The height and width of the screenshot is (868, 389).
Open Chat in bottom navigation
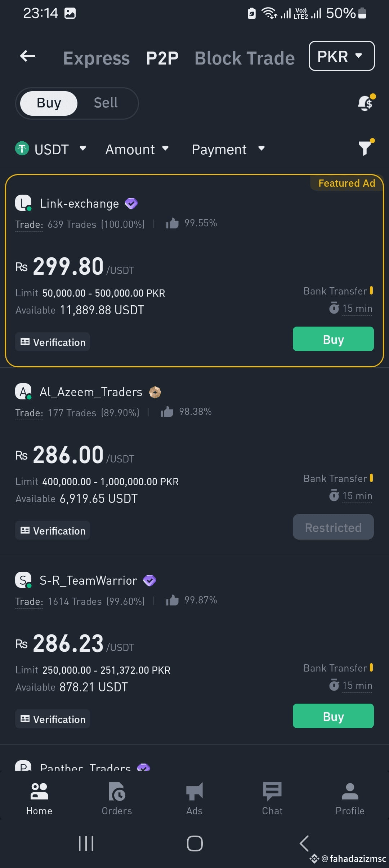coord(272,798)
